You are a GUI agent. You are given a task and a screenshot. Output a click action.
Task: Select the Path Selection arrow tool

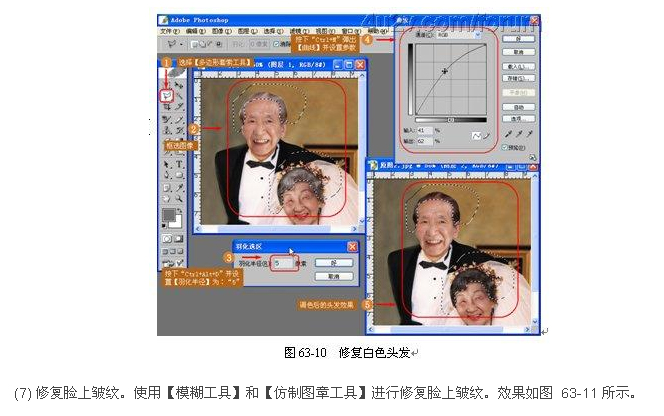click(166, 164)
